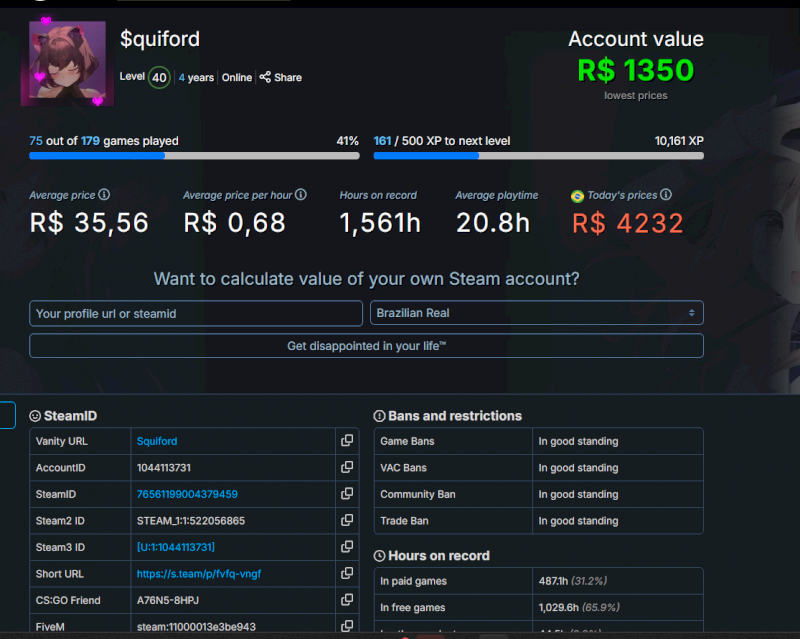The image size is (800, 639).
Task: Click the Share text link
Action: pyautogui.click(x=288, y=78)
